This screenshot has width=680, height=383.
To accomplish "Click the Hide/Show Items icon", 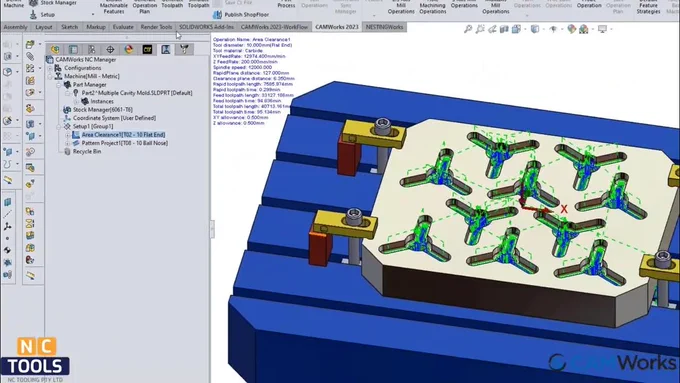I will pos(553,29).
